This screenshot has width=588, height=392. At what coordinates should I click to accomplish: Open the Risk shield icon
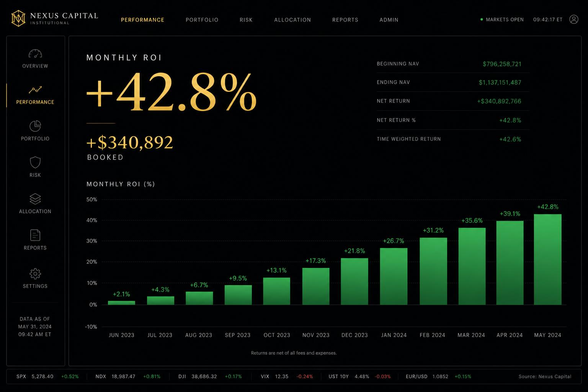coord(35,162)
